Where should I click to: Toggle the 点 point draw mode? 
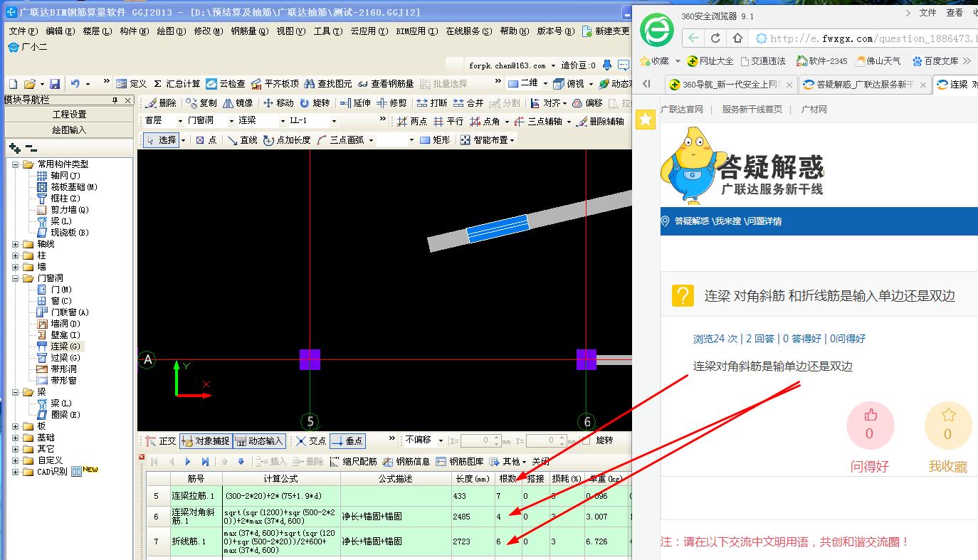click(x=206, y=140)
